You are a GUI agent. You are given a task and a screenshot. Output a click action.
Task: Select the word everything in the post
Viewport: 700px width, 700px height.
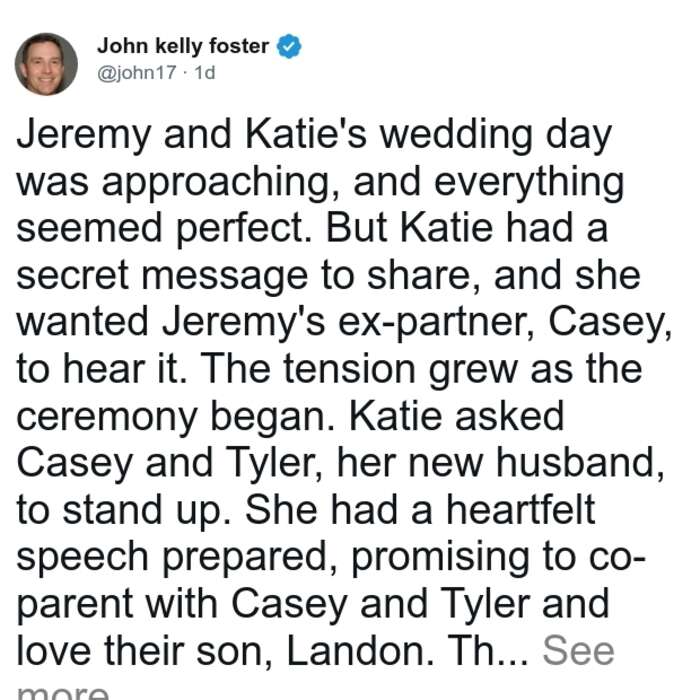[529, 182]
